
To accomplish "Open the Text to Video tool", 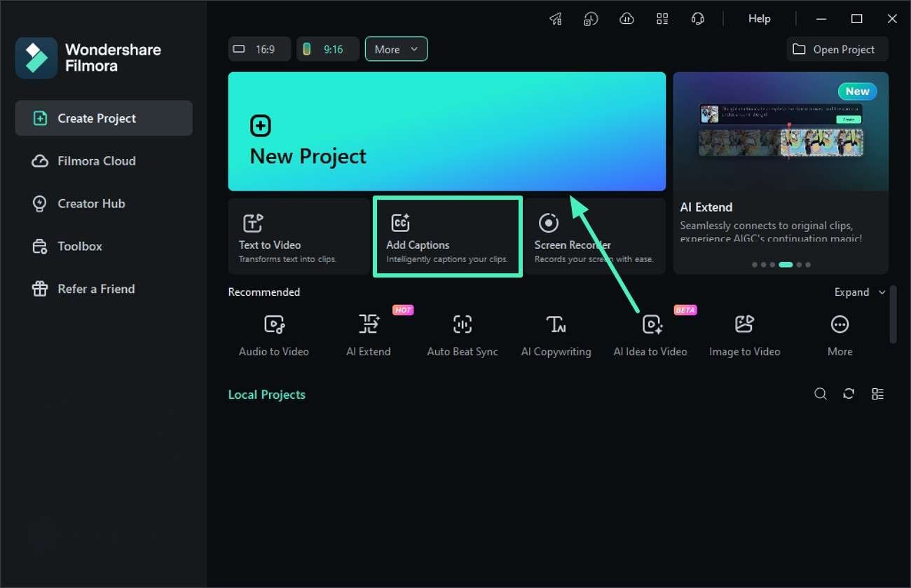I will coord(299,236).
